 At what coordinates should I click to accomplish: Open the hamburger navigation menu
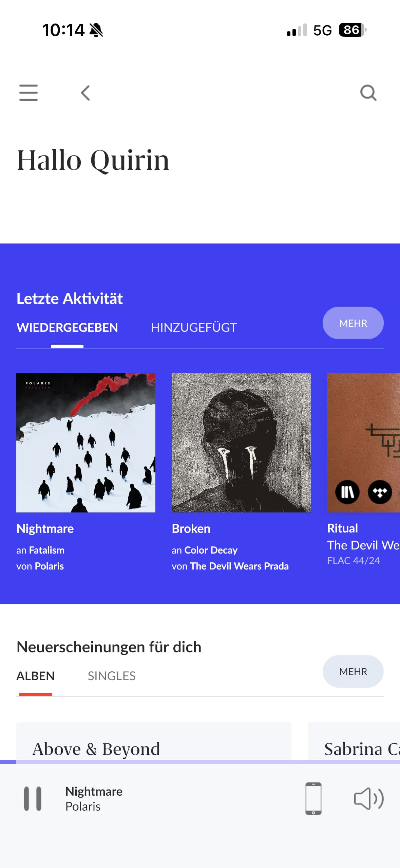tap(28, 93)
